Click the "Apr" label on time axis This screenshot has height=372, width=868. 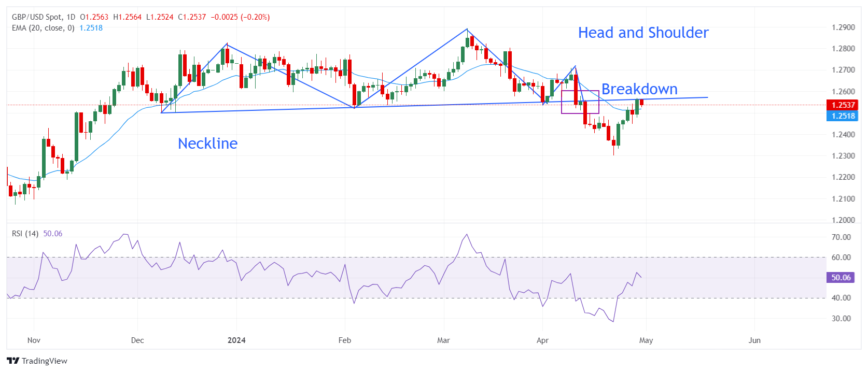tap(542, 340)
